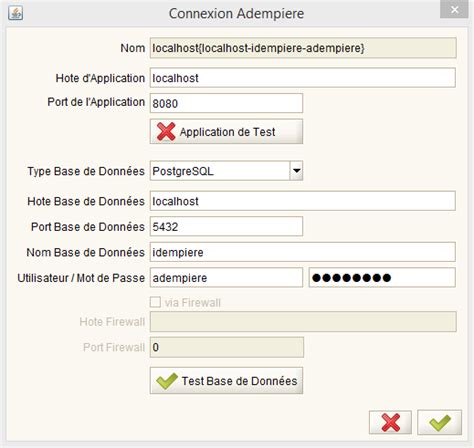Click the red X Application de Test button
The image size is (474, 448).
click(x=226, y=132)
